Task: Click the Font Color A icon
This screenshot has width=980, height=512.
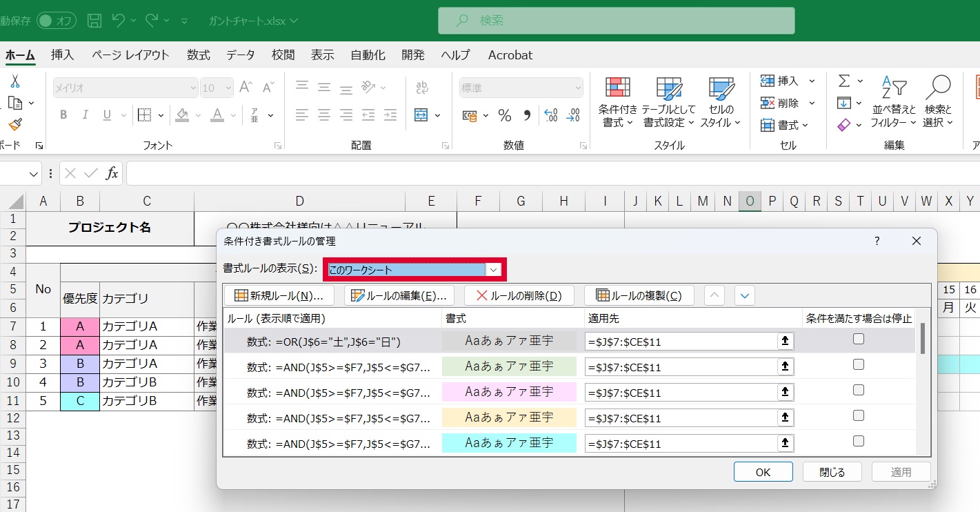Action: pos(217,115)
